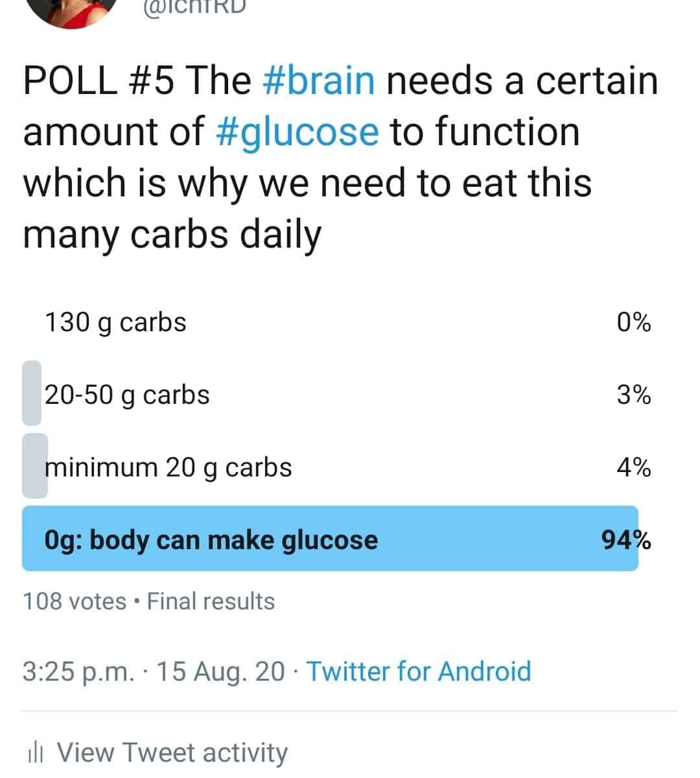This screenshot has width=700, height=778.
Task: Tap the 3:25 p.m. timestamp
Action: [77, 672]
